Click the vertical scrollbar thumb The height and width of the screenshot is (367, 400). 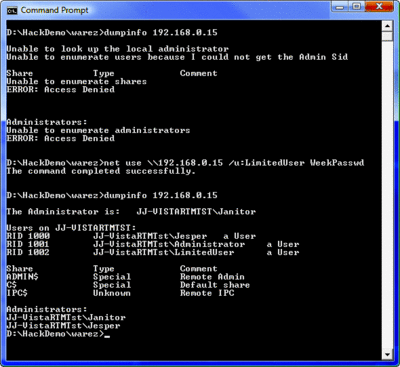point(387,36)
